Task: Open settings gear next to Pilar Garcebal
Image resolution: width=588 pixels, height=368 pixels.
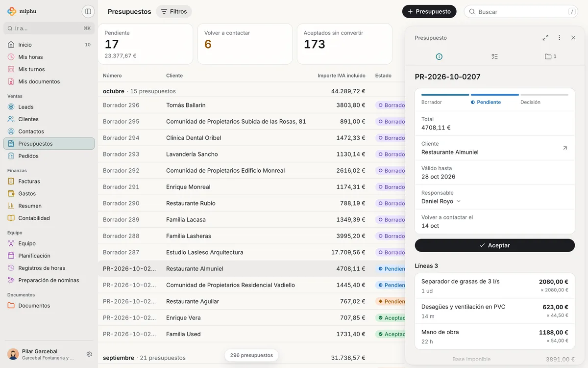Action: pos(89,354)
